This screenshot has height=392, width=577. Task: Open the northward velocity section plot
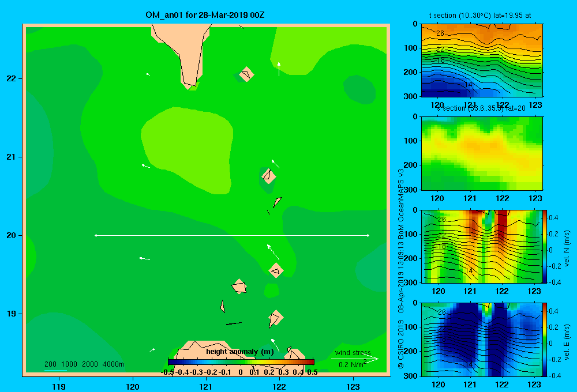482,246
